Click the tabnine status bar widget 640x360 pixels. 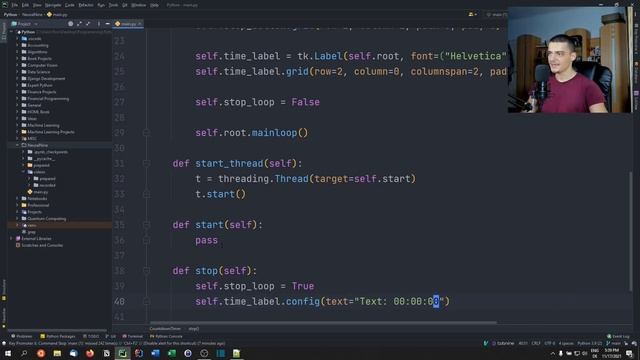coord(502,343)
